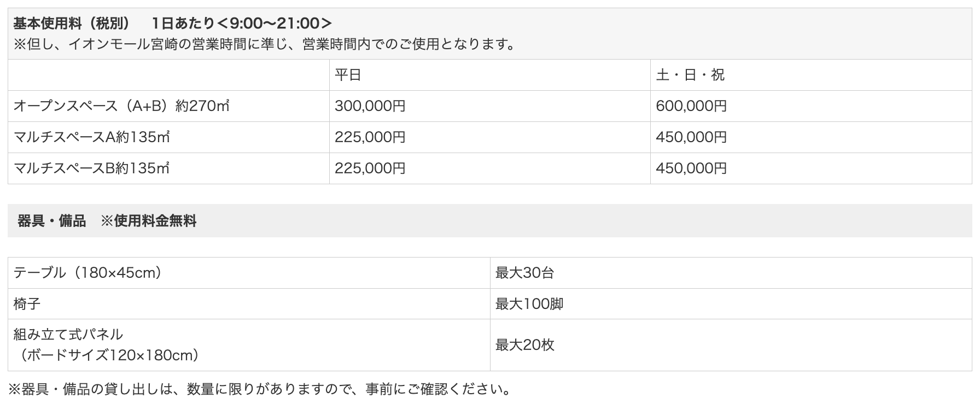Click マルチスペースA weekday price 225,000円

coord(370,137)
